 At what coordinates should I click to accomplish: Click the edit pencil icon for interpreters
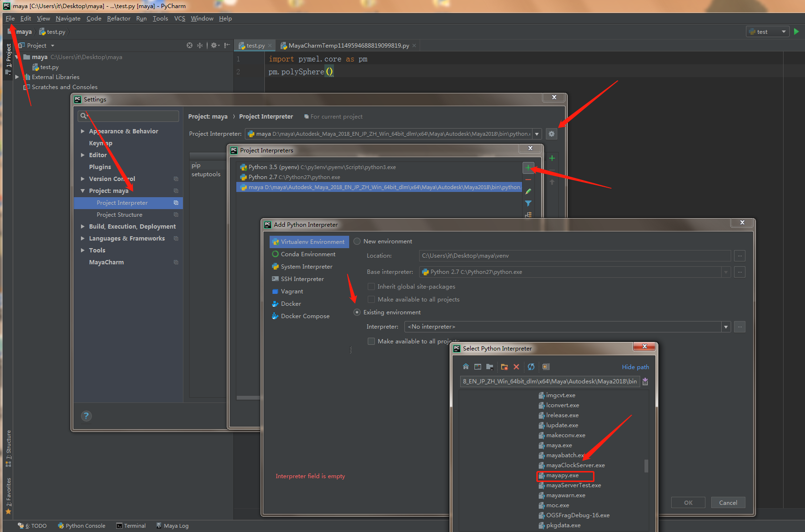click(528, 191)
